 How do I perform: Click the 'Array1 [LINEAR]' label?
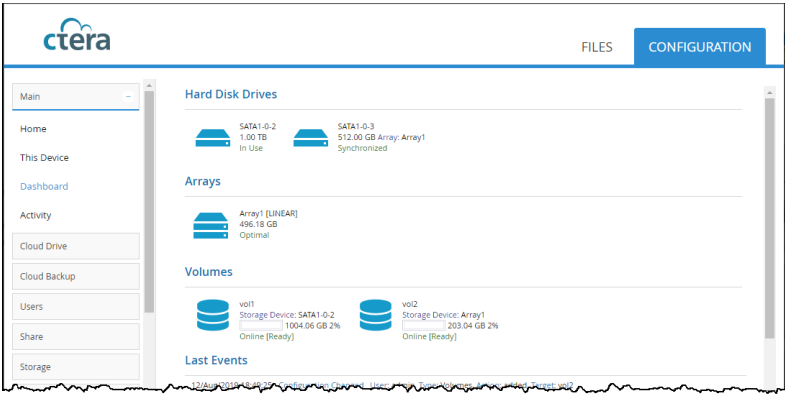[269, 213]
